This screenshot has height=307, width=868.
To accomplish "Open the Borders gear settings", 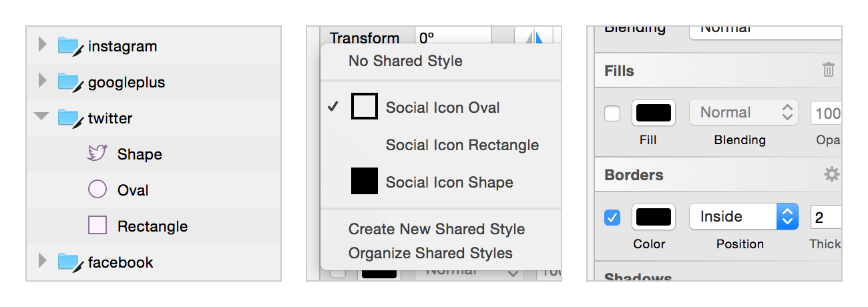I will click(831, 175).
